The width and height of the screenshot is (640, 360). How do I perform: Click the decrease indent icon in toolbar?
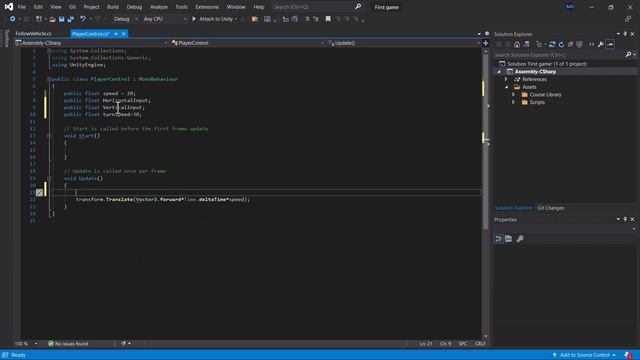click(286, 19)
